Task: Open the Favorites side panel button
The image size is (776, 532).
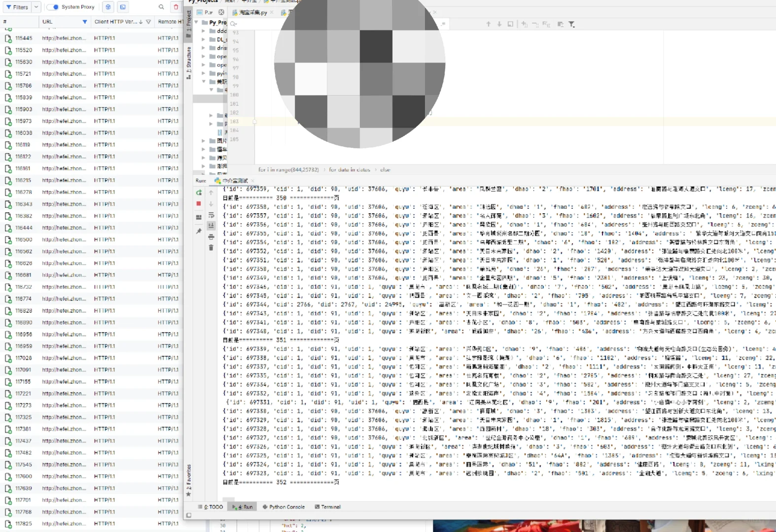Action: (x=188, y=480)
